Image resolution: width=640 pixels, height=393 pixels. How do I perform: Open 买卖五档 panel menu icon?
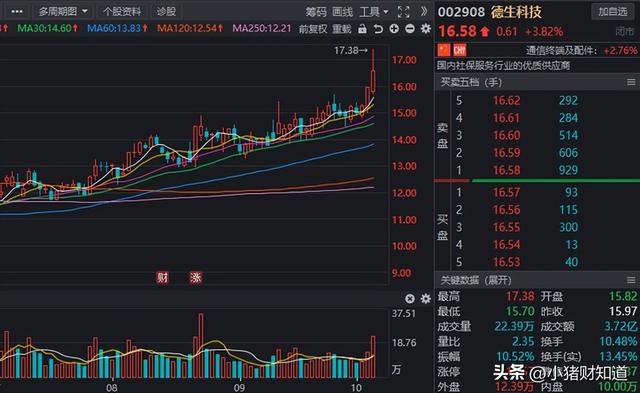click(x=631, y=82)
